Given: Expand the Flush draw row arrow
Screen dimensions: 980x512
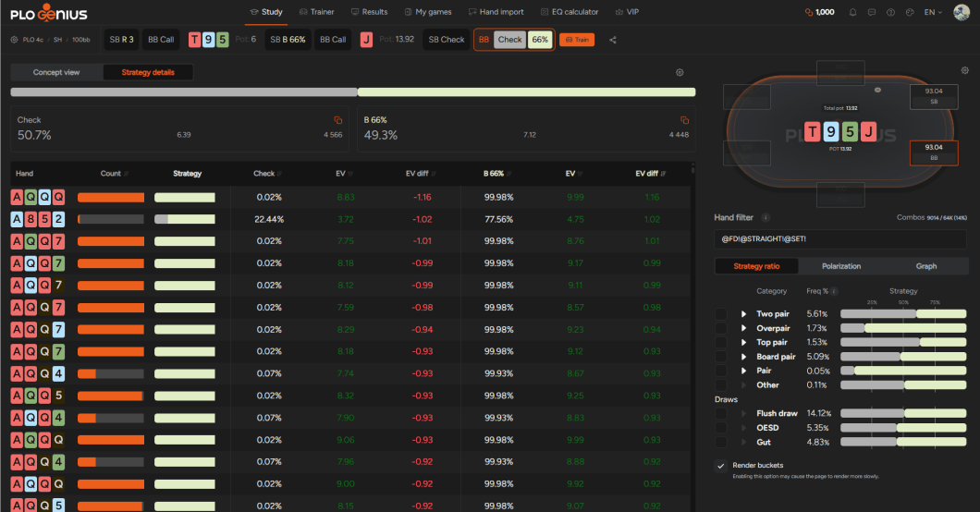Looking at the screenshot, I should [x=743, y=413].
